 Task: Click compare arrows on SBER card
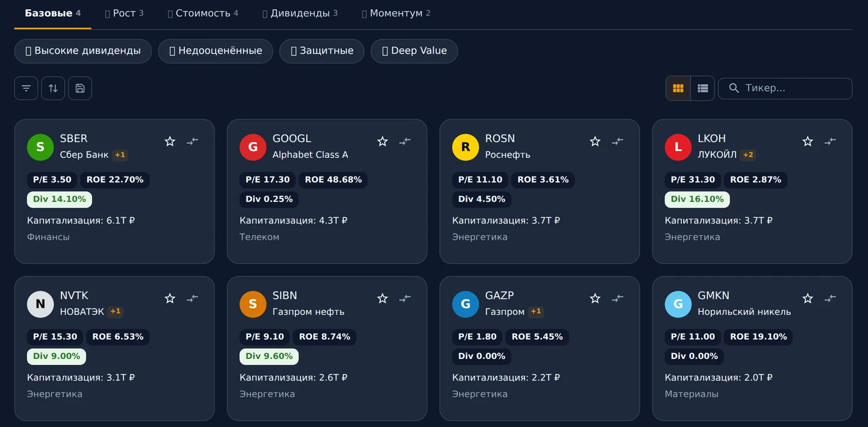(192, 142)
